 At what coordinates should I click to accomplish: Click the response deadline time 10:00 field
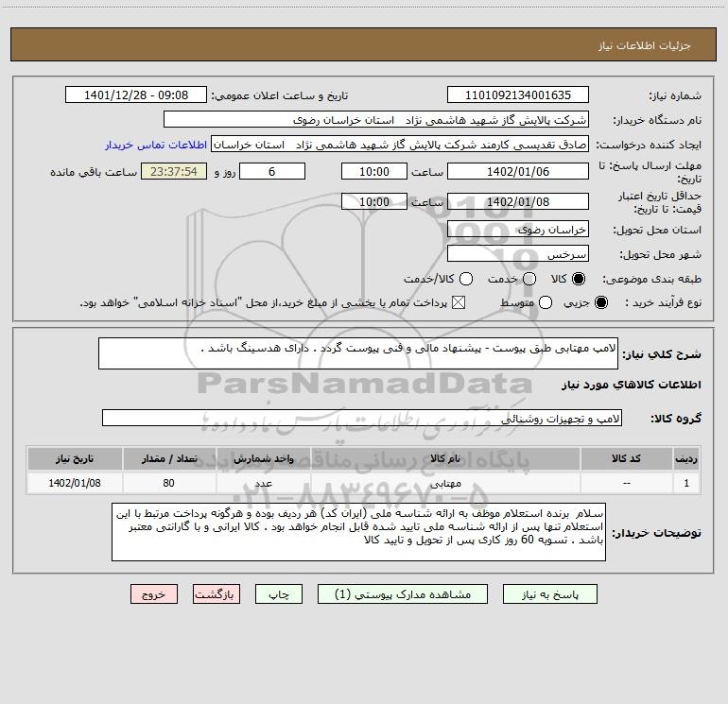[374, 171]
